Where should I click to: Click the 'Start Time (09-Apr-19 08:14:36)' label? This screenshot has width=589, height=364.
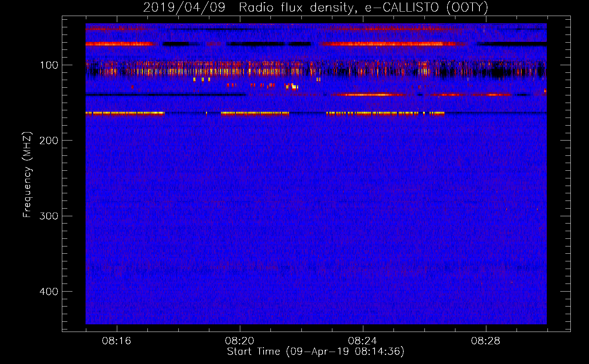(316, 352)
